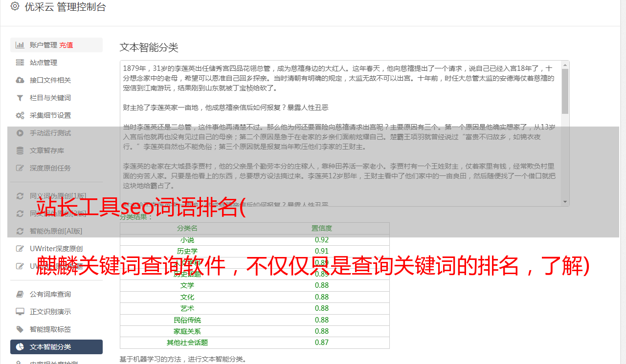
Task: Click the gears icon for 采集细节设置
Action: (x=20, y=115)
